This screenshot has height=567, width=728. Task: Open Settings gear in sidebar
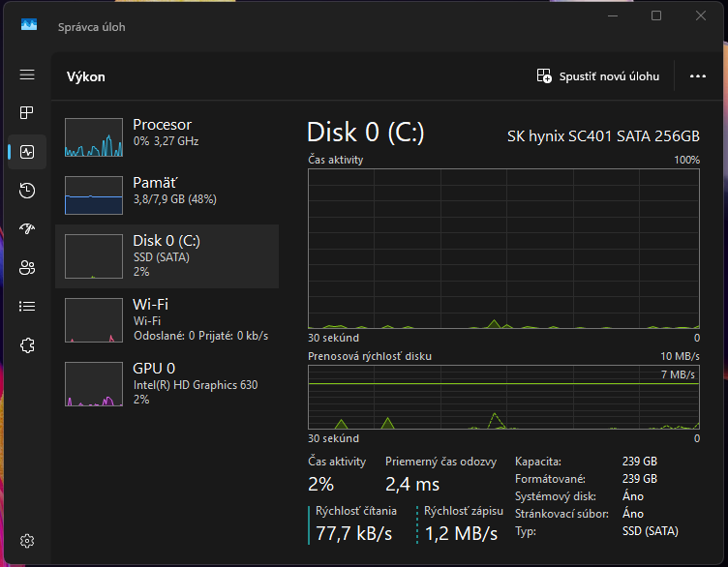[x=27, y=541]
